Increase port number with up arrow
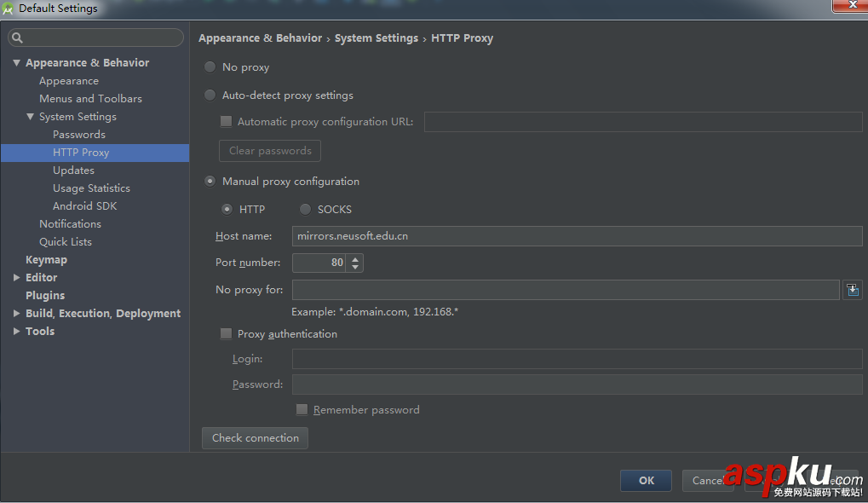 click(355, 258)
